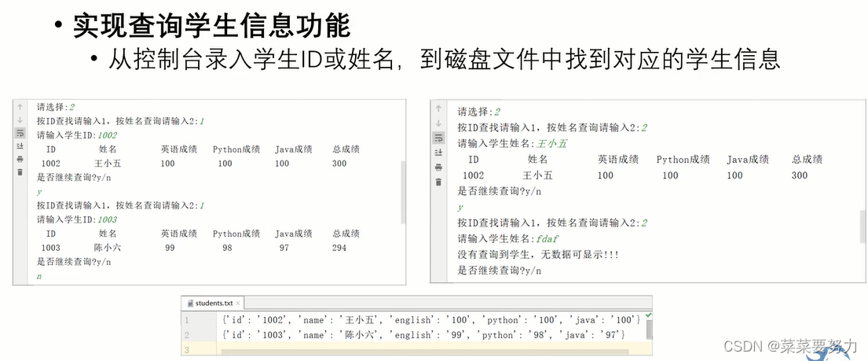
Task: Click the left console's vertical scrollbar
Action: tap(403, 193)
